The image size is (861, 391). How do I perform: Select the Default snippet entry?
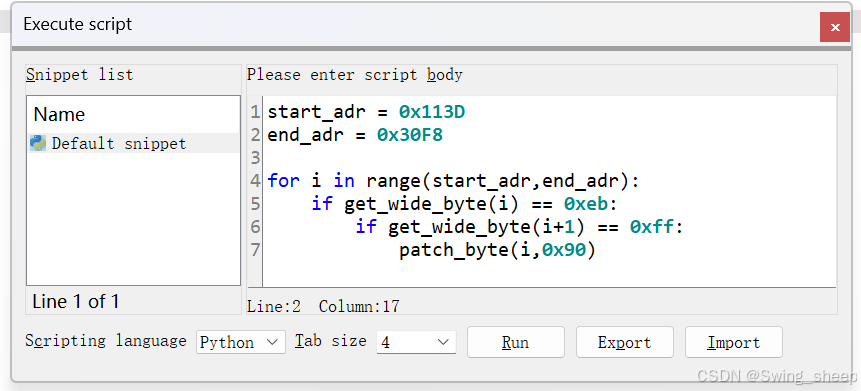click(133, 143)
